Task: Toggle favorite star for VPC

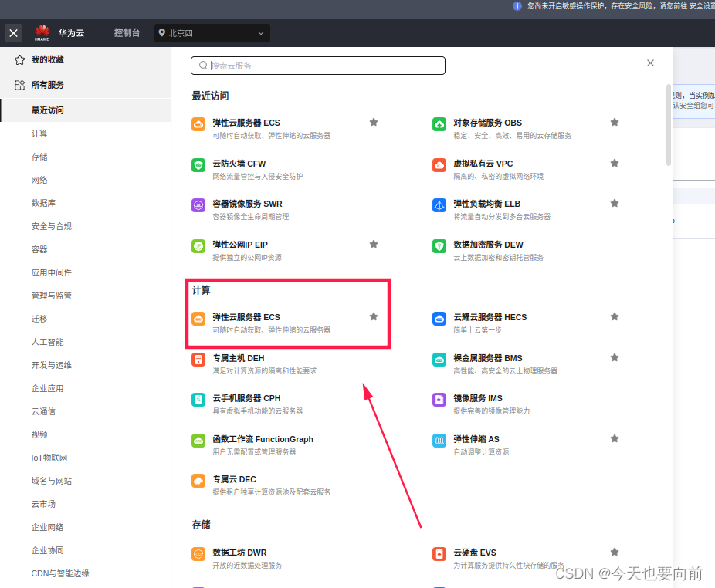Action: 615,163
